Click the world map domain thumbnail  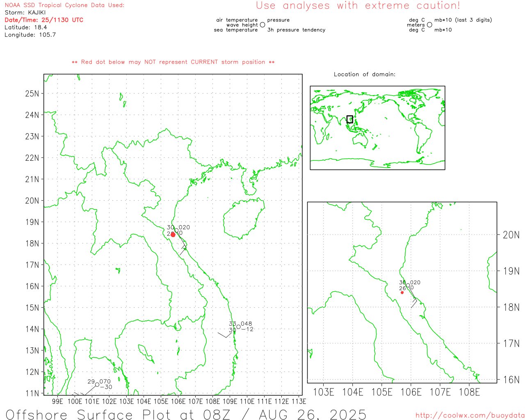377,128
